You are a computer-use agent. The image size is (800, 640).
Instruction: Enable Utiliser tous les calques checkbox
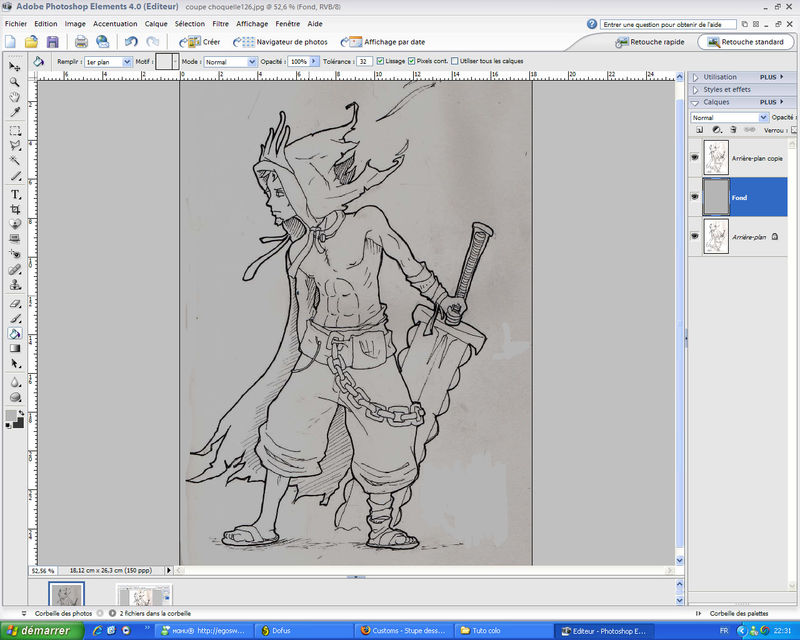pyautogui.click(x=455, y=61)
